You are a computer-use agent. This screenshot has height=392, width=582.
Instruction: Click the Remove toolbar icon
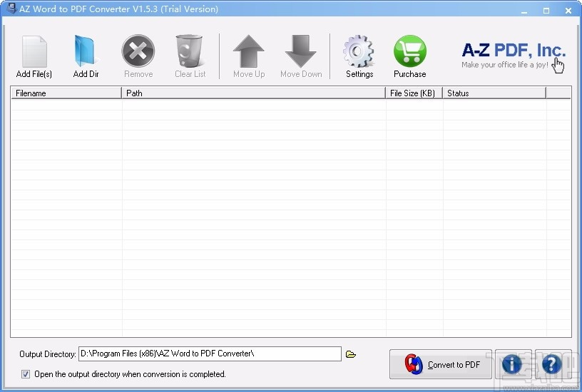click(x=138, y=51)
